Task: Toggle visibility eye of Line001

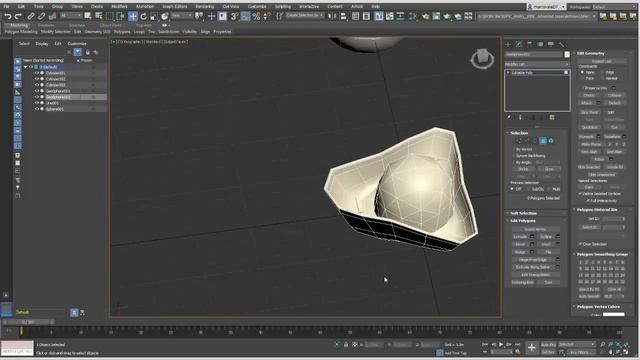Action: pyautogui.click(x=37, y=103)
